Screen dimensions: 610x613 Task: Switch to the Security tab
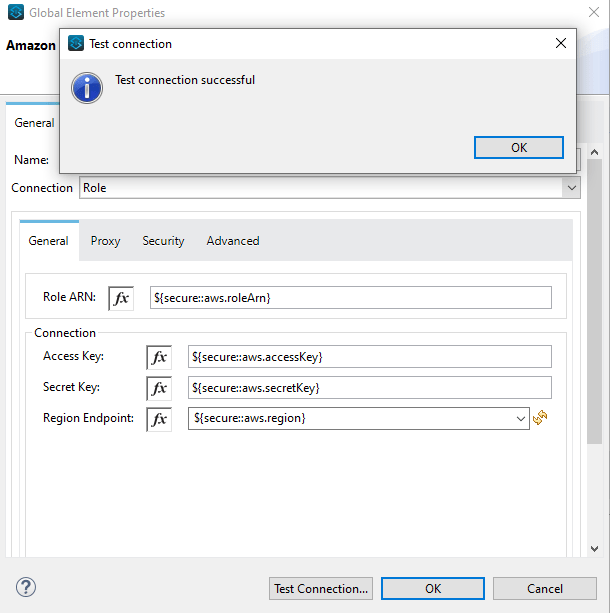(x=163, y=241)
